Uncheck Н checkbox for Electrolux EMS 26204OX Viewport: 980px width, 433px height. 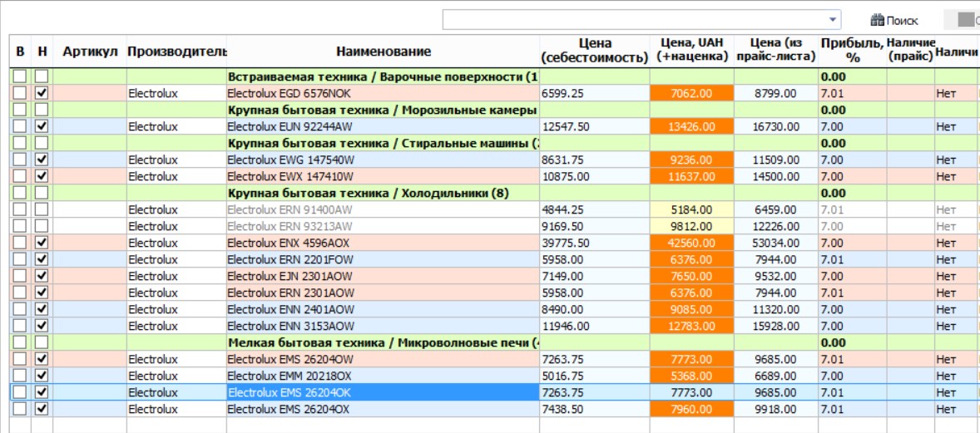pyautogui.click(x=42, y=409)
